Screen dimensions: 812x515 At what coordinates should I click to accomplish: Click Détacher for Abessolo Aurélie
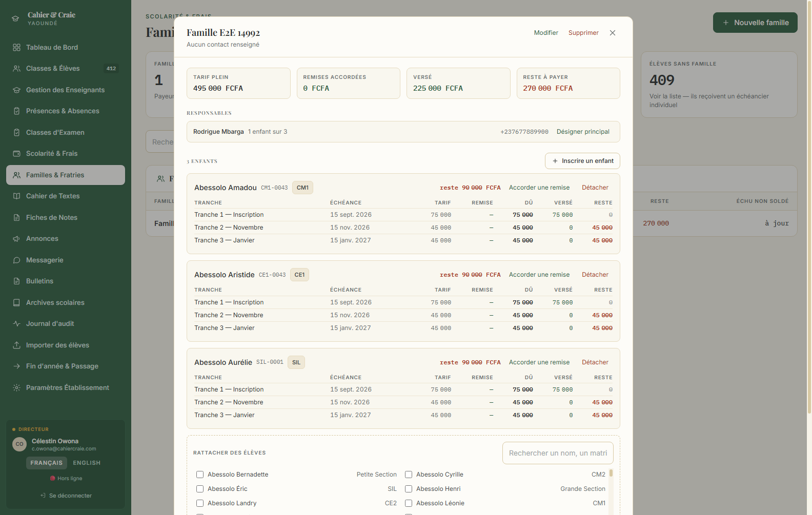[x=595, y=362]
